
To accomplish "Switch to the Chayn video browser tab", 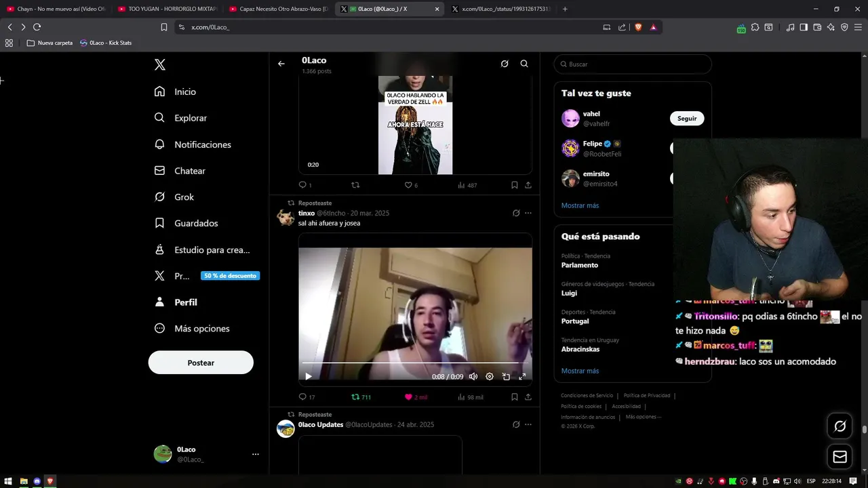I will pyautogui.click(x=56, y=9).
